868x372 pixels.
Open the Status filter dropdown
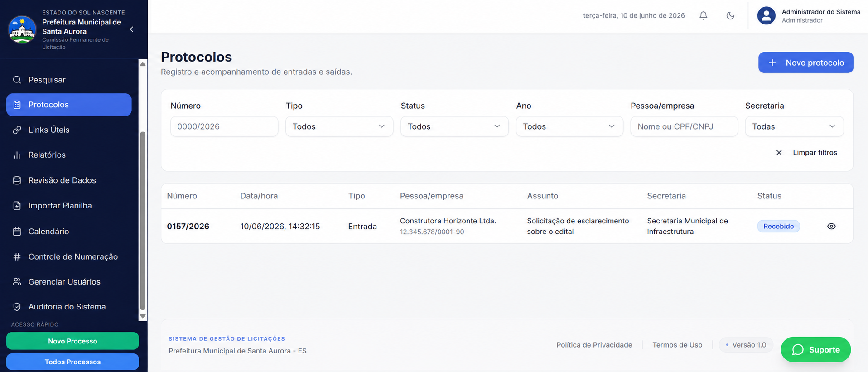point(454,126)
